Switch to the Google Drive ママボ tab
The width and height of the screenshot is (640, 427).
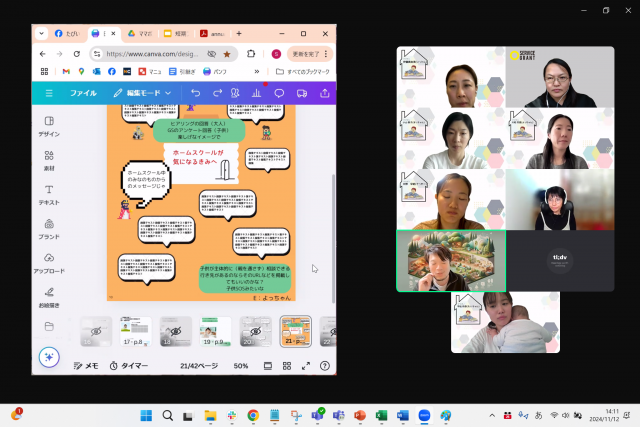pos(140,33)
